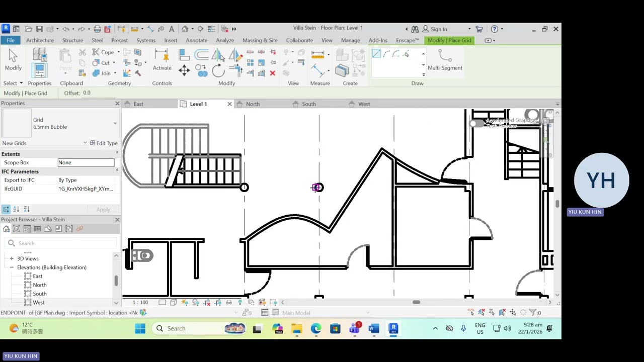Screen dimensions: 644x362
Task: Click the Move tool icon
Action: pos(184,70)
